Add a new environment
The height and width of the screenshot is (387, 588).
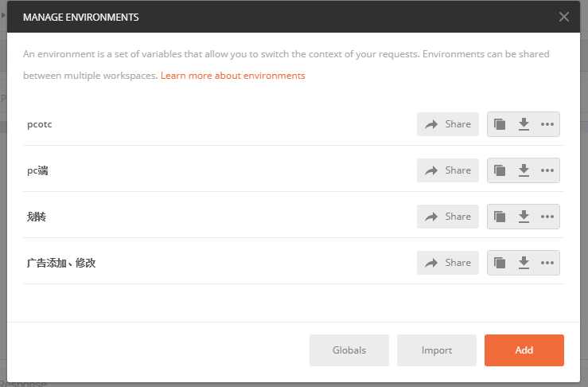tap(524, 350)
